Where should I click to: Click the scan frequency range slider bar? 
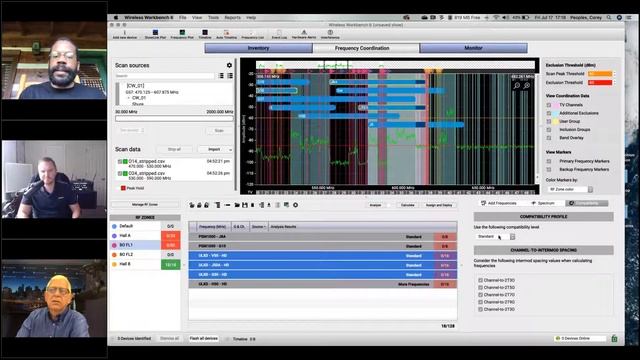click(x=174, y=118)
